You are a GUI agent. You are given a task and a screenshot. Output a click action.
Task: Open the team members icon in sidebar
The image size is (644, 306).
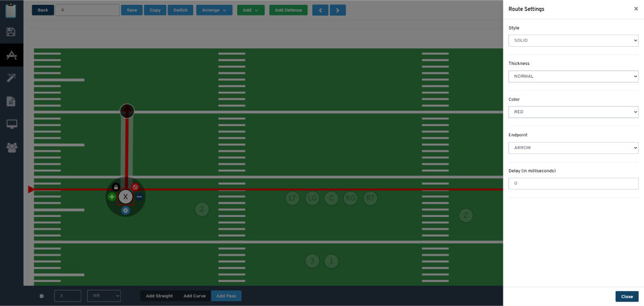click(11, 147)
